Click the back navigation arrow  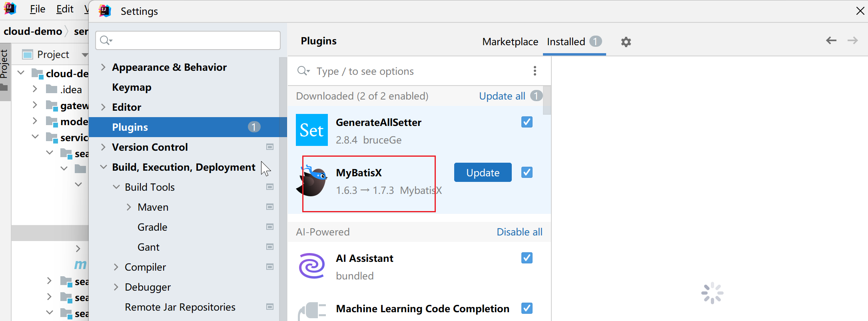click(831, 40)
